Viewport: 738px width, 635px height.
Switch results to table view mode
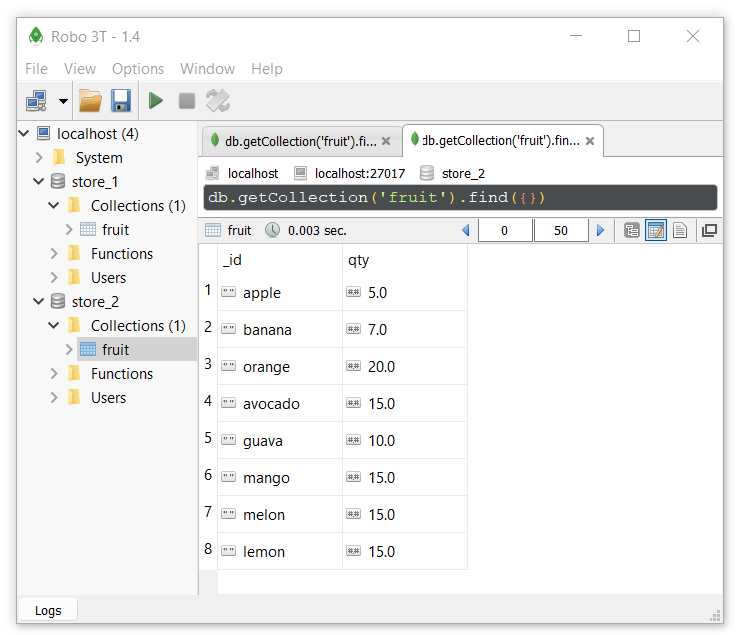tap(656, 231)
